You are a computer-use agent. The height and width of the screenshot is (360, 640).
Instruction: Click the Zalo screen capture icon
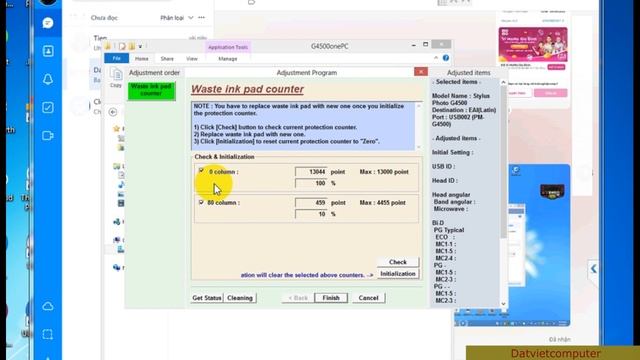tap(48, 335)
